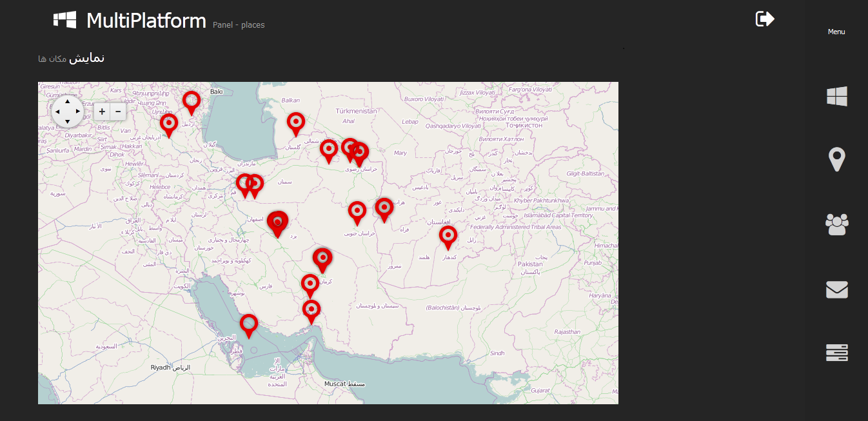Pan the map up with the arrow

[x=68, y=102]
